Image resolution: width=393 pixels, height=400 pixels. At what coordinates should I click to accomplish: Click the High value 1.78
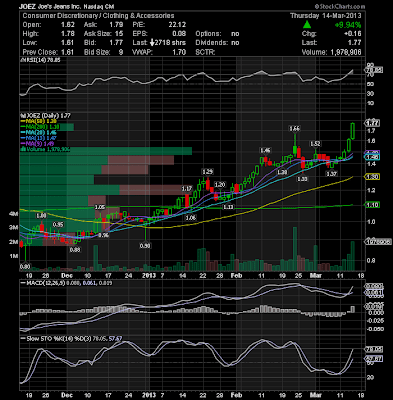point(68,34)
